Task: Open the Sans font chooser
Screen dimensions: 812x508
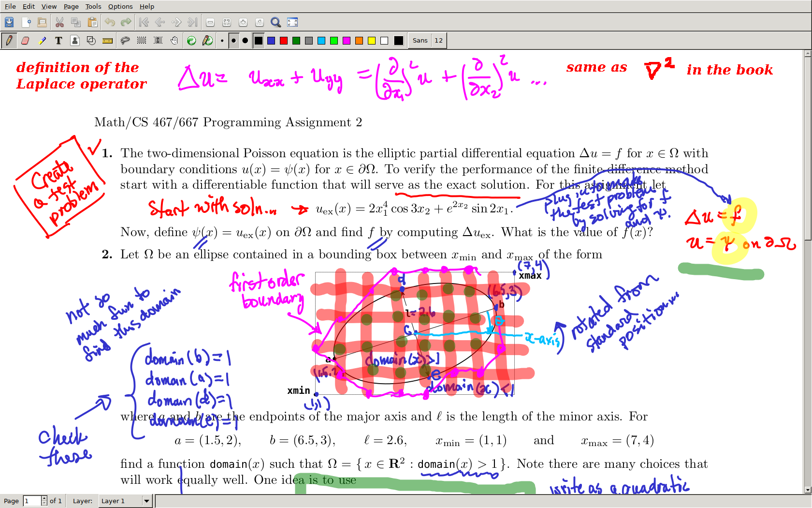Action: point(420,41)
